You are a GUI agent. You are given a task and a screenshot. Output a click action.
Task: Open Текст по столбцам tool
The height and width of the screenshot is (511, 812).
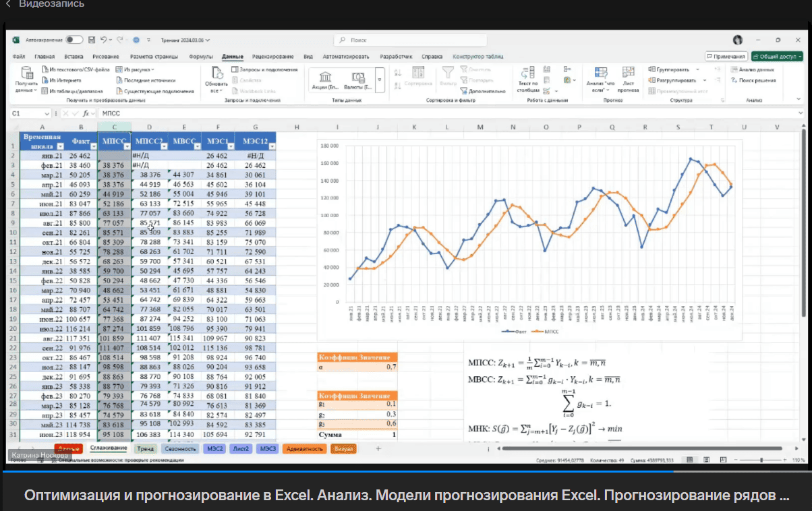point(527,73)
